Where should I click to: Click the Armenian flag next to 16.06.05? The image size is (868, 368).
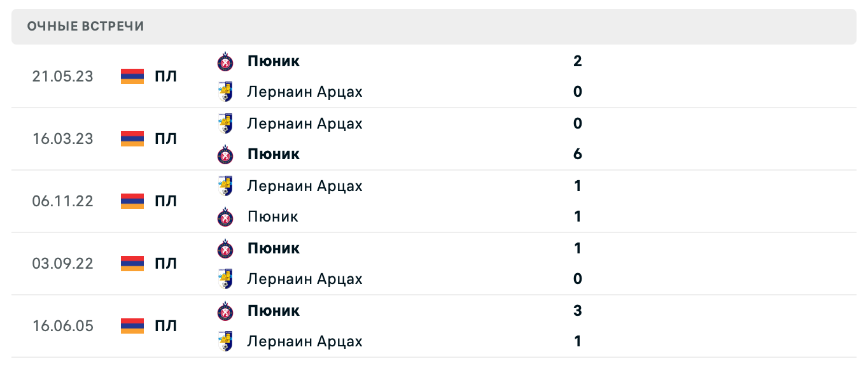click(x=132, y=325)
